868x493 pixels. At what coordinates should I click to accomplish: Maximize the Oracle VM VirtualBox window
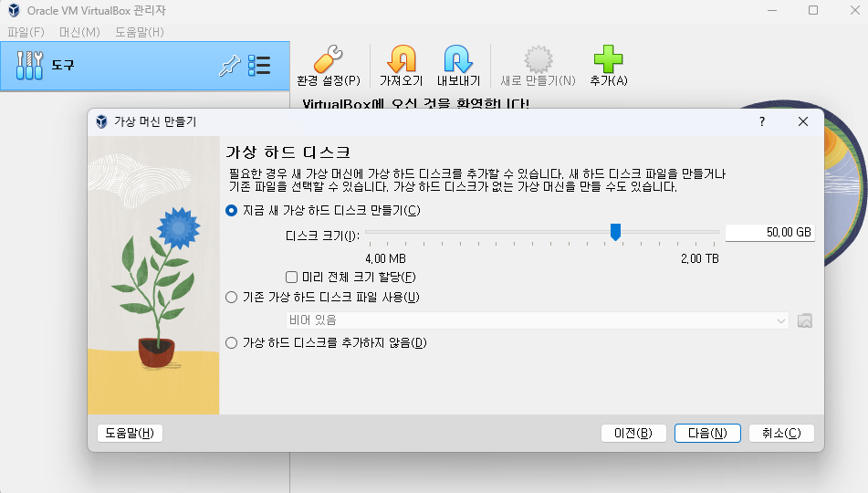[813, 11]
